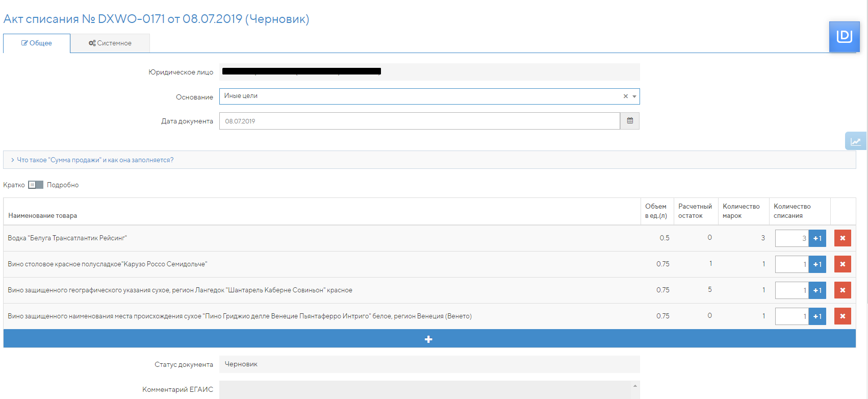This screenshot has height=399, width=868.
Task: Increment write-off quantity for Водка Белуга
Action: (x=818, y=238)
